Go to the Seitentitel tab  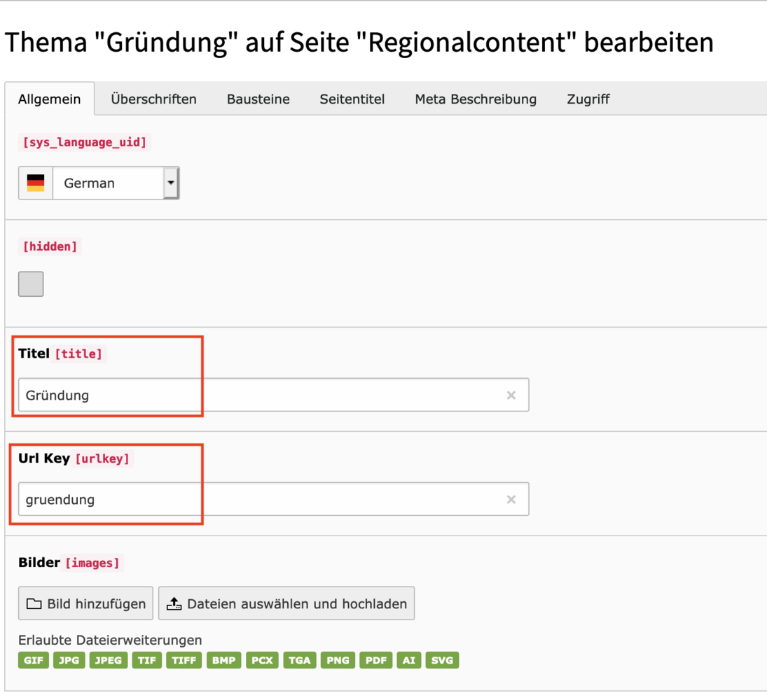(352, 99)
